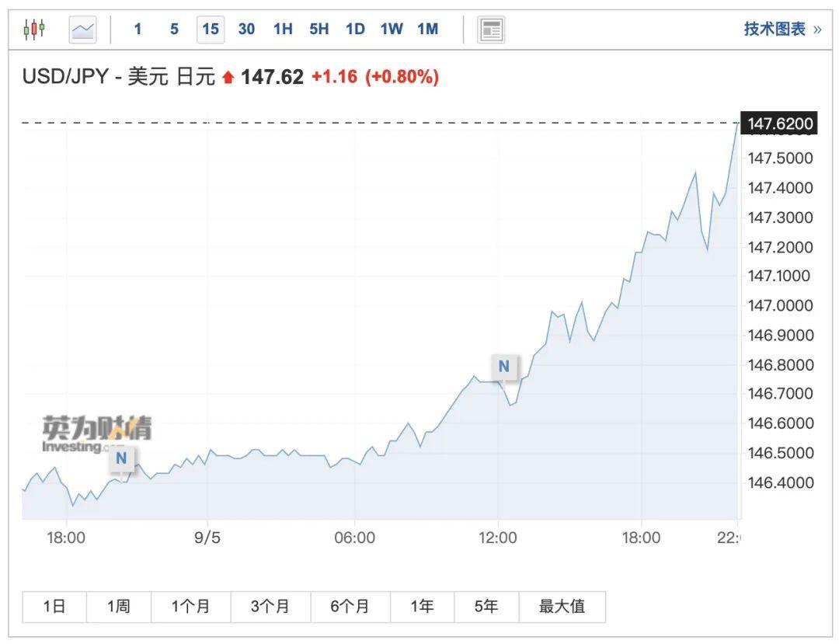
Task: Select the 15 minute interval
Action: point(211,30)
